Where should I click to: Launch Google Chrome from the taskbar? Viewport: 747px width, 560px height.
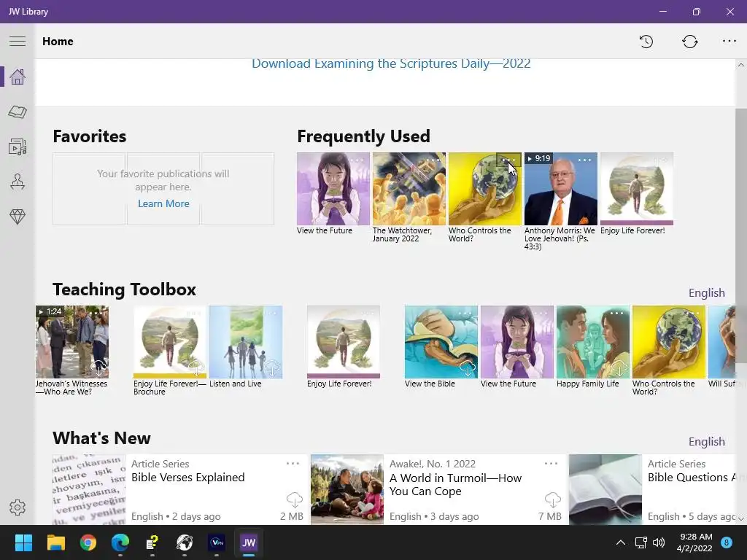tap(88, 542)
